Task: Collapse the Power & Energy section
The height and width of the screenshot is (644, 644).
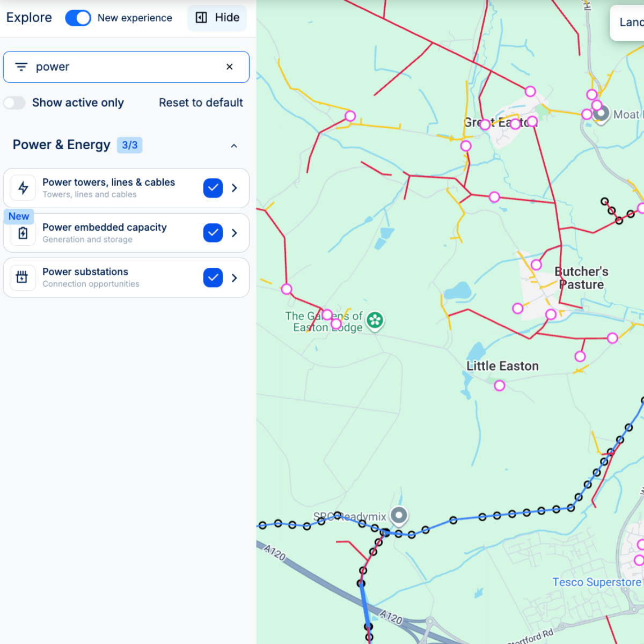Action: click(234, 145)
